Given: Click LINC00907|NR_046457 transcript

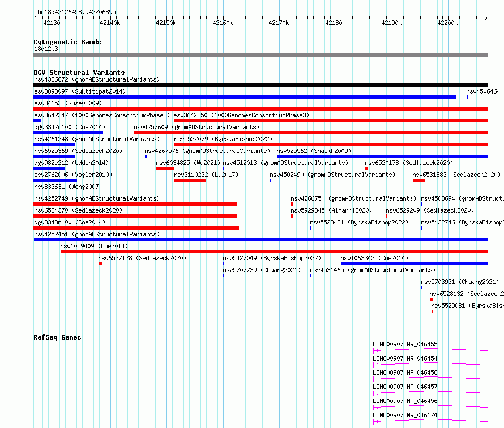Looking at the screenshot, I should (430, 393).
